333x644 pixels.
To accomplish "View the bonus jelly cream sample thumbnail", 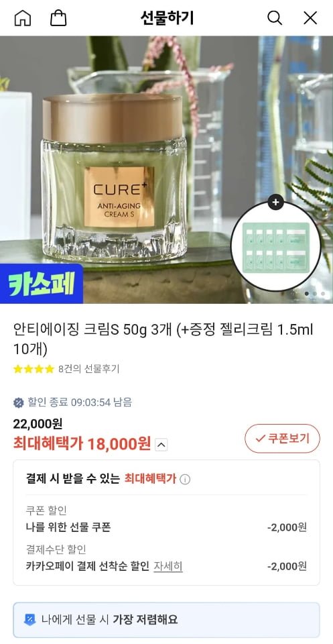I will (x=275, y=247).
